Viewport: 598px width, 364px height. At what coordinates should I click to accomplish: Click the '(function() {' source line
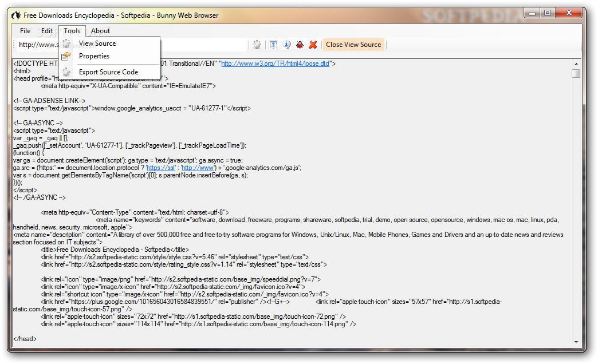tap(29, 153)
